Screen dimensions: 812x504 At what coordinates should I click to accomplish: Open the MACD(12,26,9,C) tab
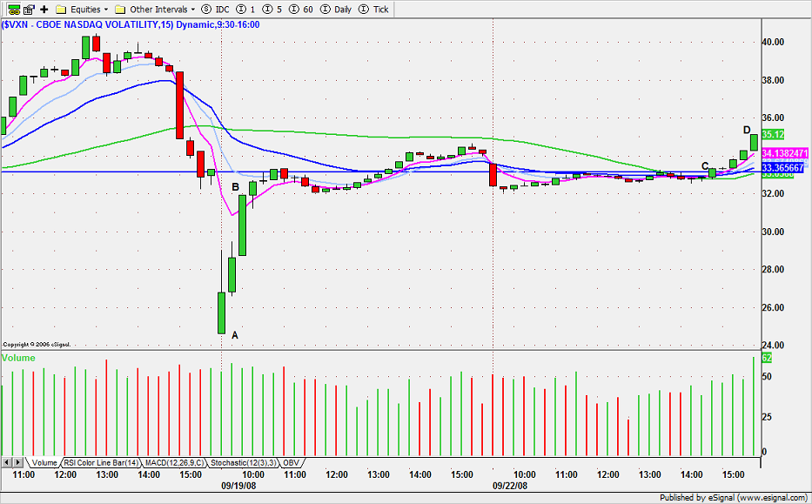point(175,462)
